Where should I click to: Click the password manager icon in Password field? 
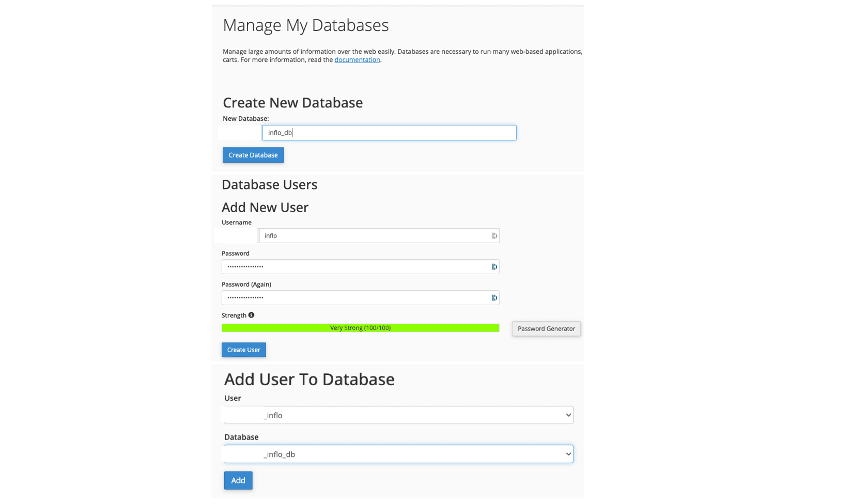click(x=494, y=267)
